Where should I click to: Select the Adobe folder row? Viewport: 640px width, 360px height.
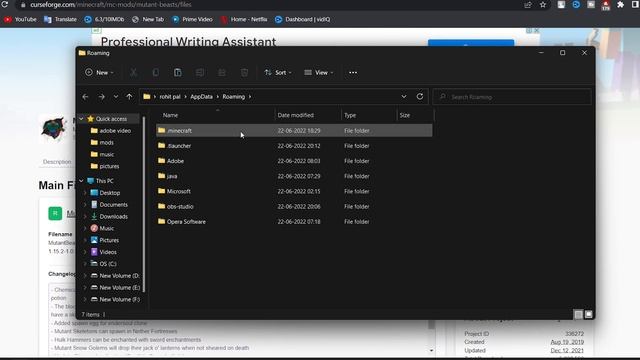294,161
